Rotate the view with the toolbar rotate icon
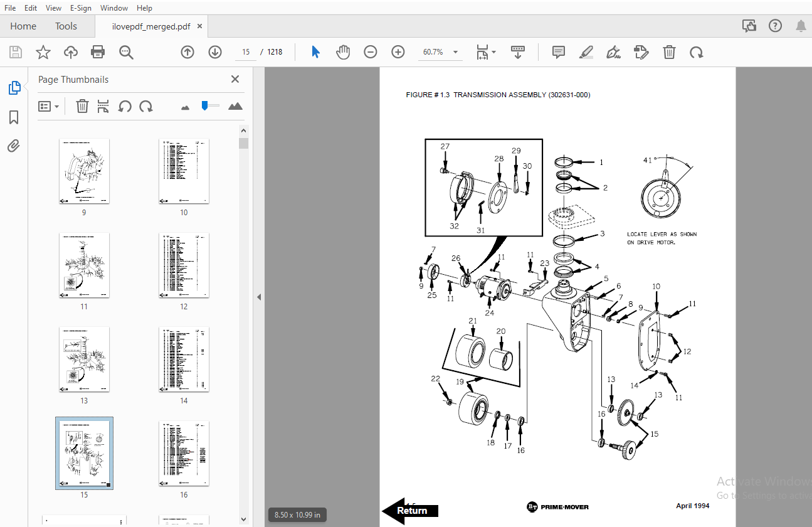 [697, 52]
